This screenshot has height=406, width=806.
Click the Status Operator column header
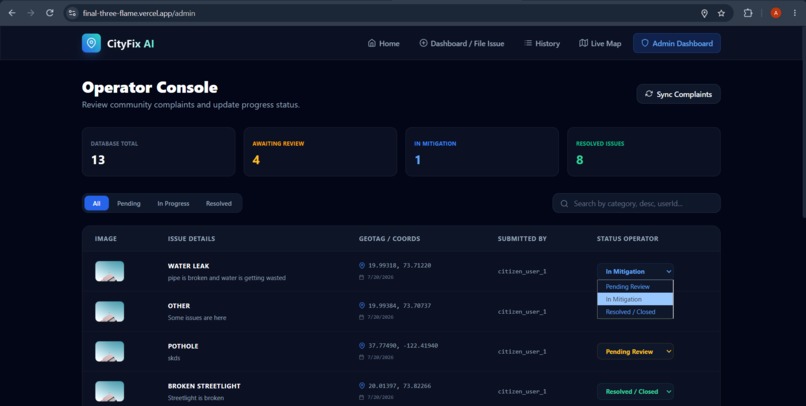tap(628, 238)
